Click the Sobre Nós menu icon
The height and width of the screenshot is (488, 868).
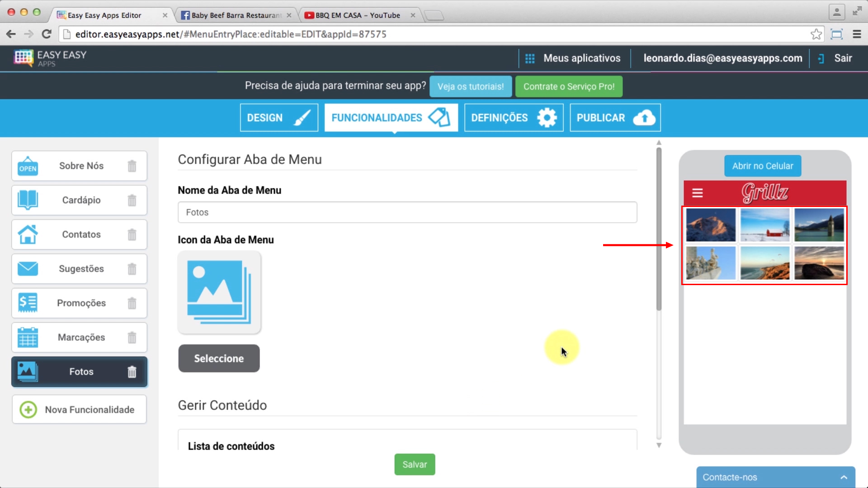pos(27,166)
